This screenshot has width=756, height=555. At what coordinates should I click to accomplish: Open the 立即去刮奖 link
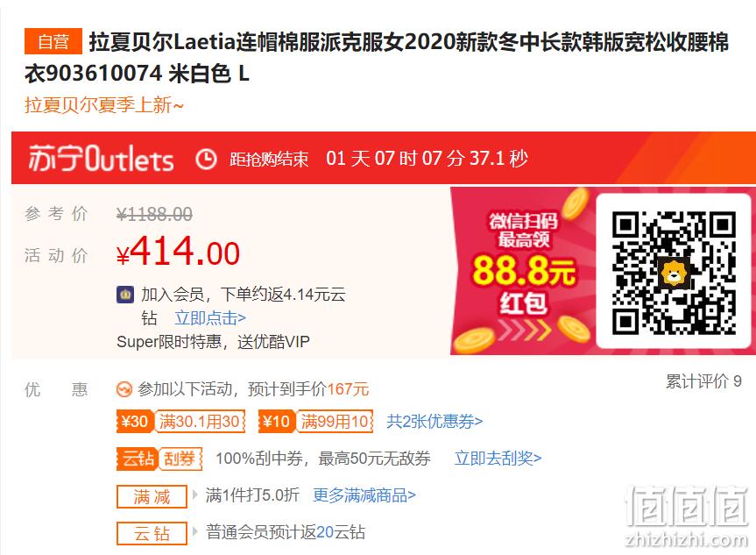pyautogui.click(x=498, y=458)
